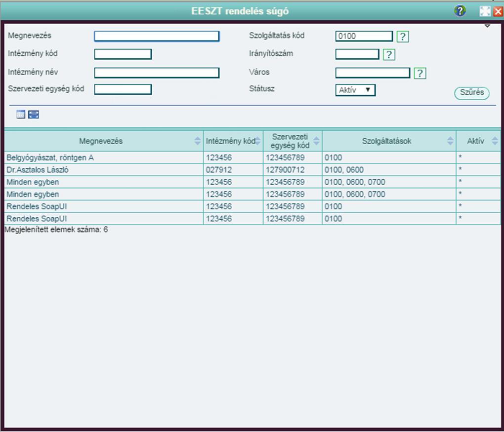The image size is (504, 432).
Task: Click 'Megjelenített elemek száma: 6' footer text
Action: (x=56, y=230)
